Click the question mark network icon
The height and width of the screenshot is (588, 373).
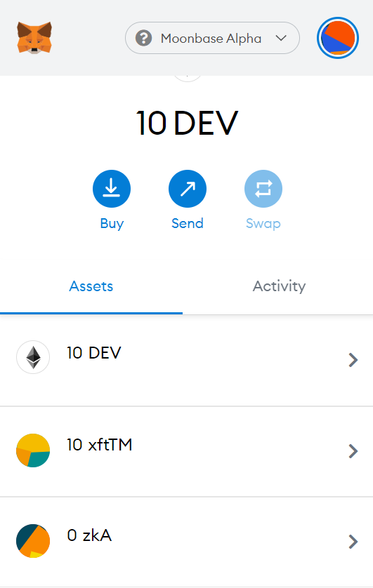click(x=144, y=38)
